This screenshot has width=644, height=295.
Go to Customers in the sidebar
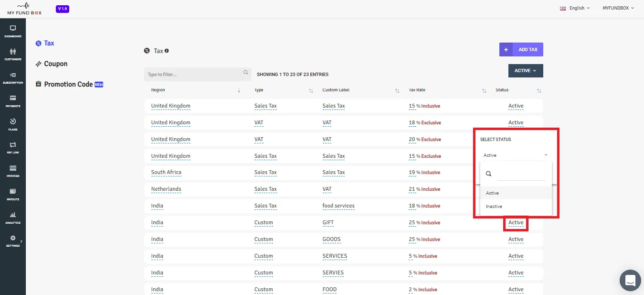point(13,55)
